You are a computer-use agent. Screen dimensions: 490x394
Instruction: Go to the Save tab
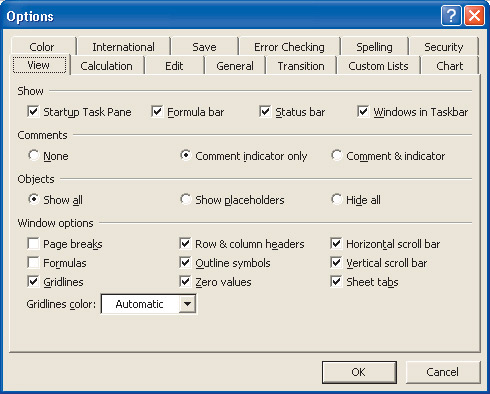point(204,47)
